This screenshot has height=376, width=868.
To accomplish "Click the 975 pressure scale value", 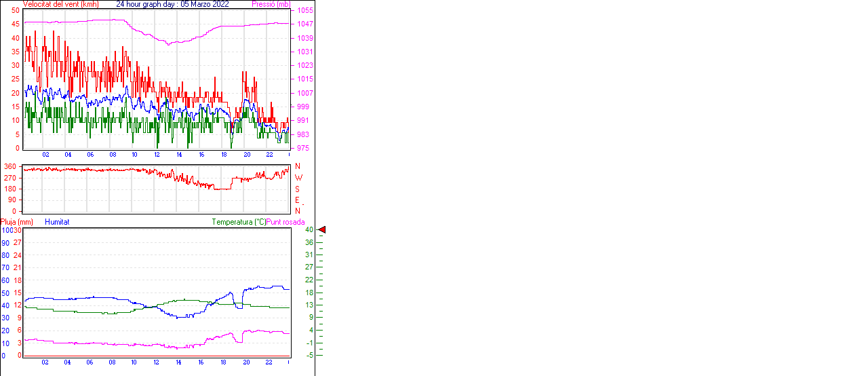I will (302, 148).
